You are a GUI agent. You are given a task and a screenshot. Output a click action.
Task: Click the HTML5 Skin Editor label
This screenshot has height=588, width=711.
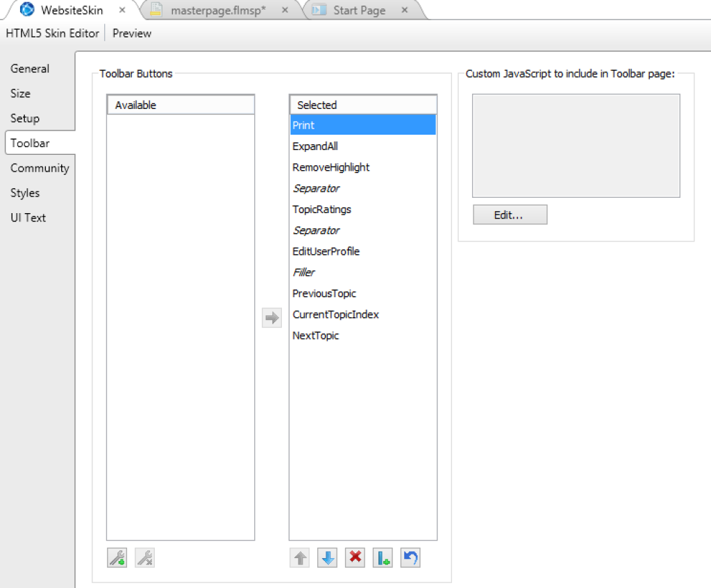52,33
